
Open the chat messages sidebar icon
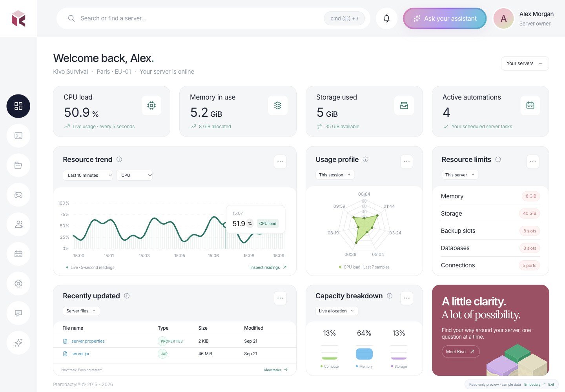[18, 313]
